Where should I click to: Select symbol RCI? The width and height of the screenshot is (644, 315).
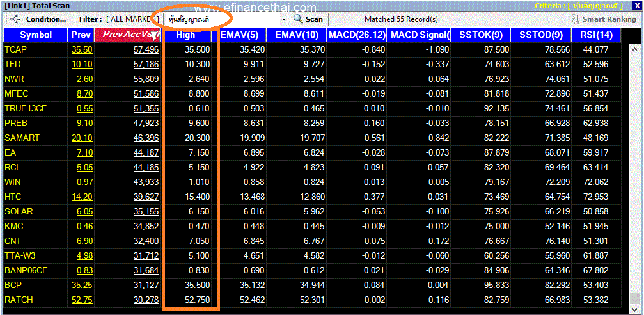pyautogui.click(x=12, y=167)
